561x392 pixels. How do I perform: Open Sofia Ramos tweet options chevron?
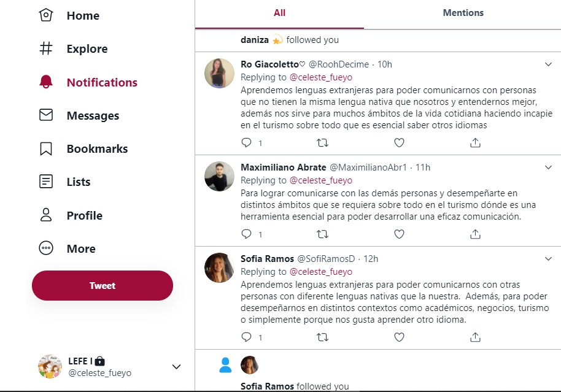pyautogui.click(x=549, y=259)
